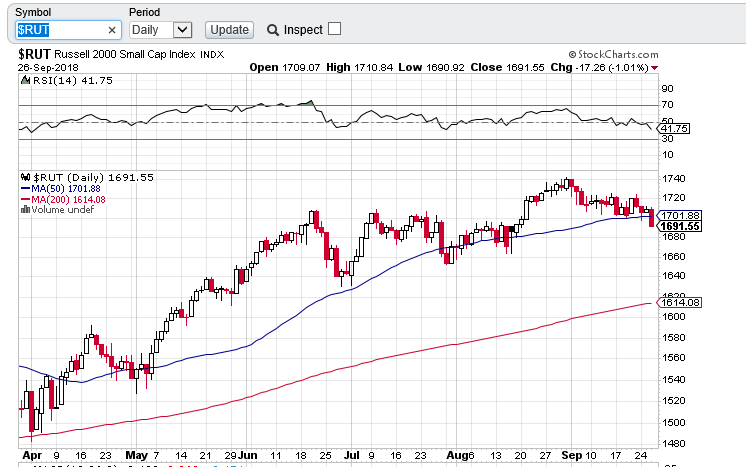Open the Period dropdown arrow
Image resolution: width=746 pixels, height=467 pixels.
(x=182, y=30)
